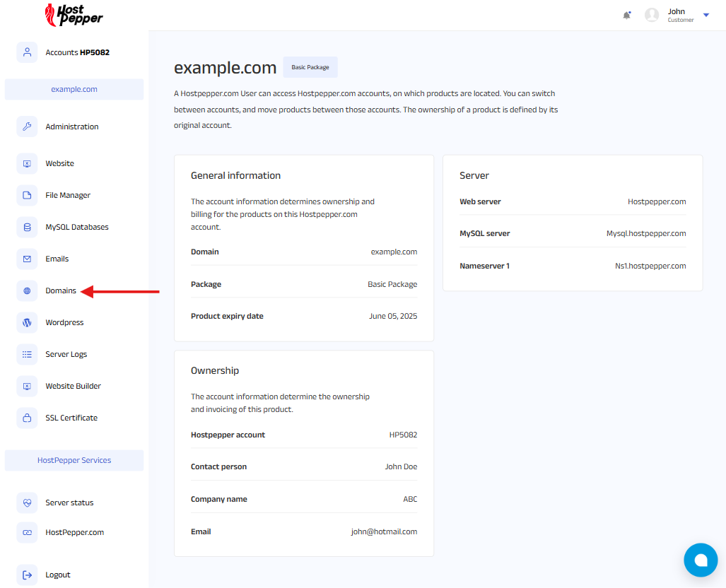Click the File Manager folder icon
Screen dimensions: 726x588
(x=27, y=195)
